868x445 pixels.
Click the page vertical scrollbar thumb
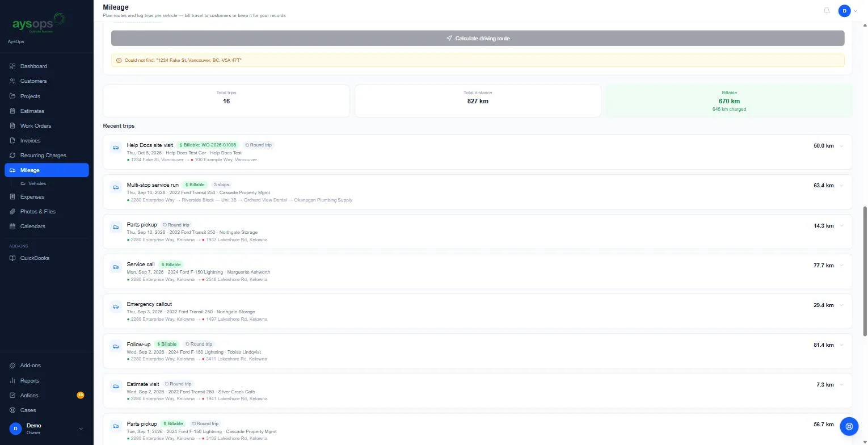coord(865,271)
